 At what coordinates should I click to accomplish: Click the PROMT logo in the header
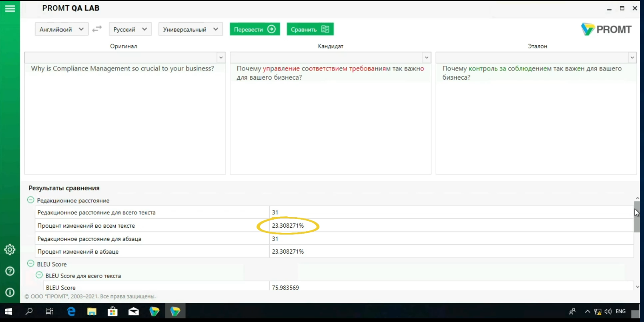tap(606, 29)
